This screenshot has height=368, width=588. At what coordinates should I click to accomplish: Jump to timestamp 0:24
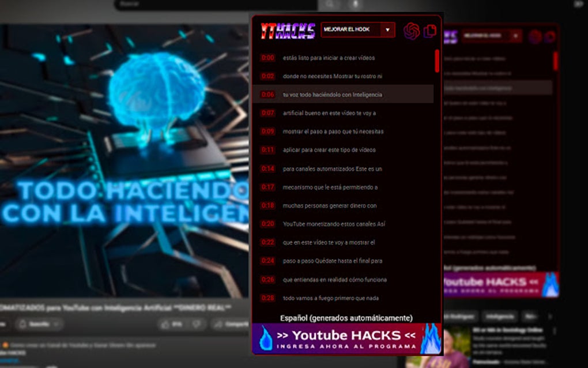click(x=267, y=261)
